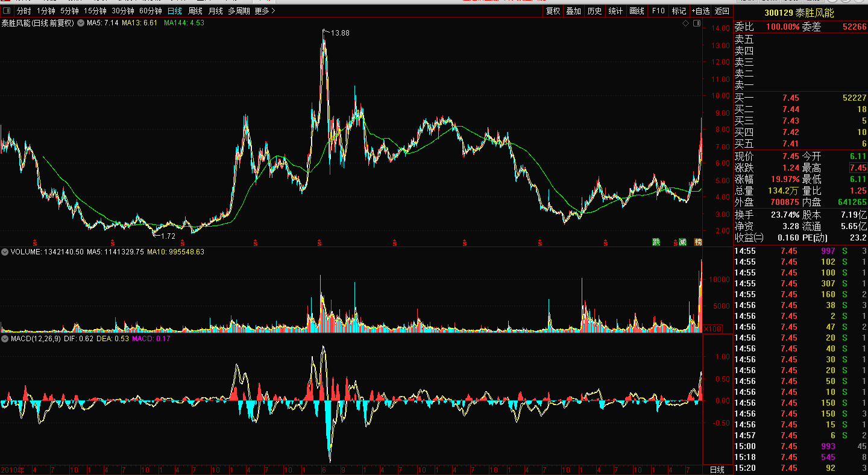Toggle the side panel icon beside the diamond

point(697,23)
